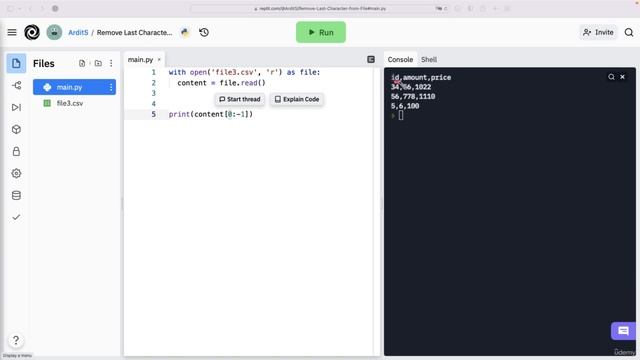Open the main.py row options menu

[x=111, y=87]
